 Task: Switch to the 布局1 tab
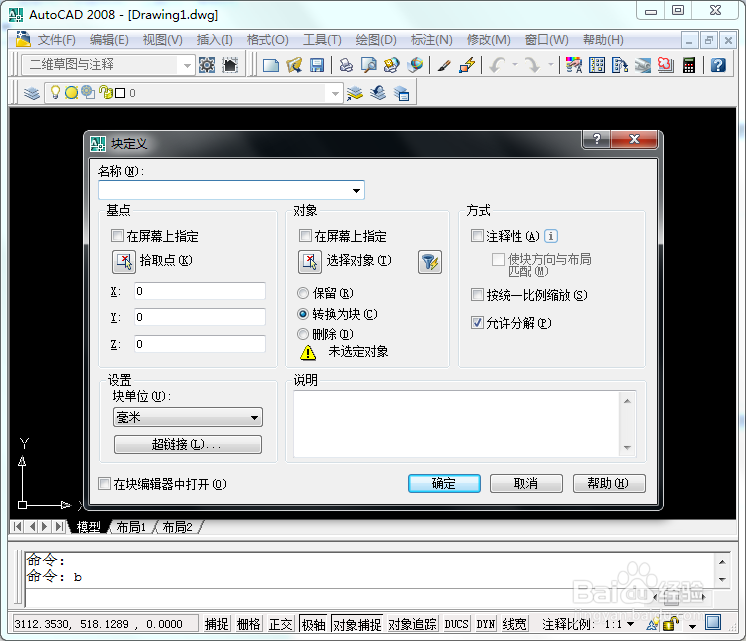point(131,527)
